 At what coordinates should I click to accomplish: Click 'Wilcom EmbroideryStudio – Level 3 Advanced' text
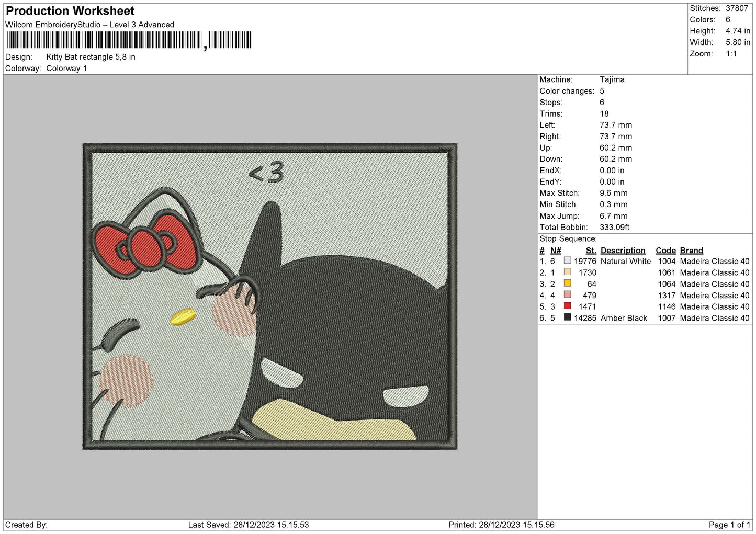[89, 25]
